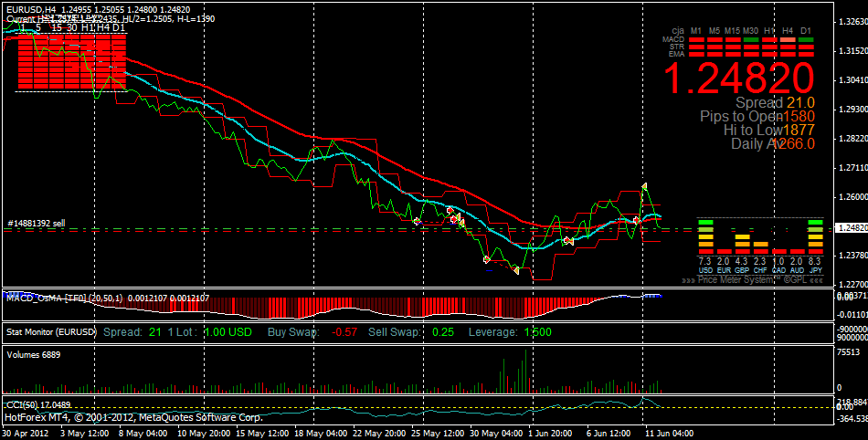Click the USD label in Price Meter
Viewport: 868px width, 440px height.
tap(705, 270)
